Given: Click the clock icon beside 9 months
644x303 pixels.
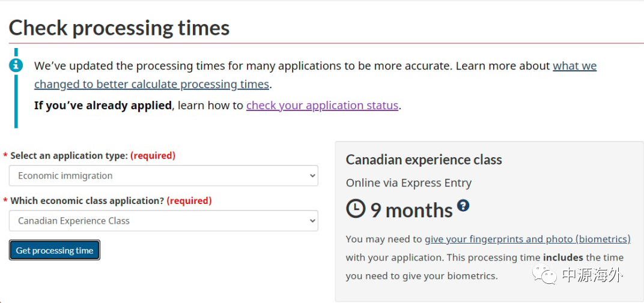Looking at the screenshot, I should 356,209.
